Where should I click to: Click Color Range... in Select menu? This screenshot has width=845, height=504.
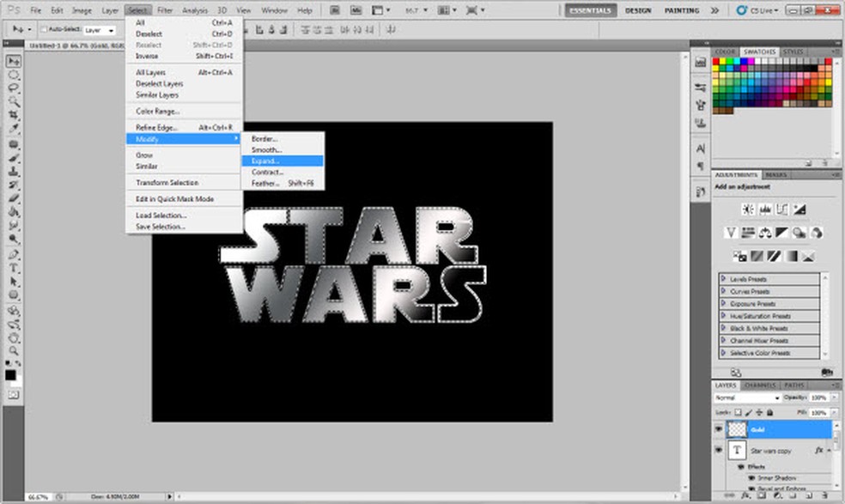(x=157, y=111)
